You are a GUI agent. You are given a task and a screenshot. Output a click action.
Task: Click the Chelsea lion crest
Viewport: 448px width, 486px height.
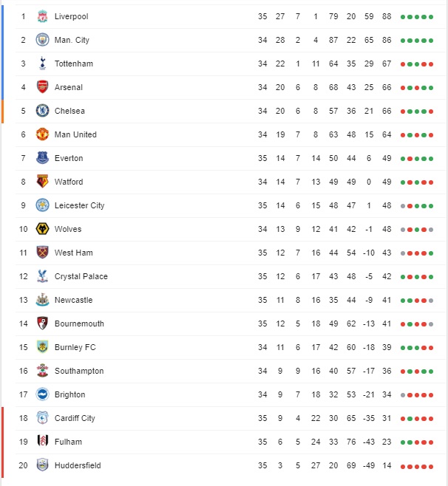click(42, 111)
